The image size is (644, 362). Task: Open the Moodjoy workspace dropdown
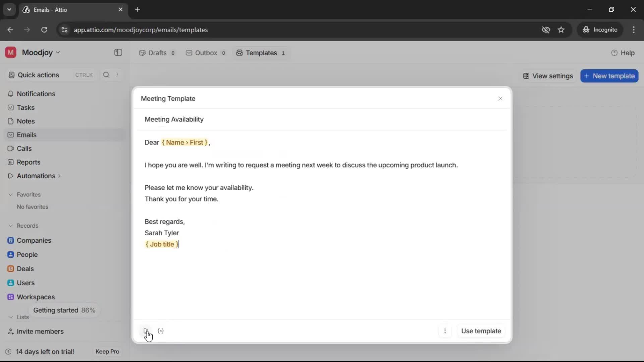pos(58,52)
